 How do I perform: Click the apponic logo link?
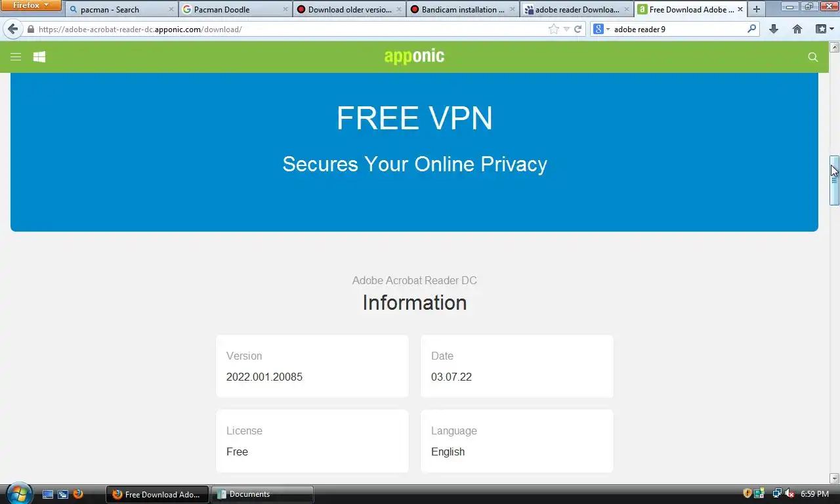coord(414,56)
